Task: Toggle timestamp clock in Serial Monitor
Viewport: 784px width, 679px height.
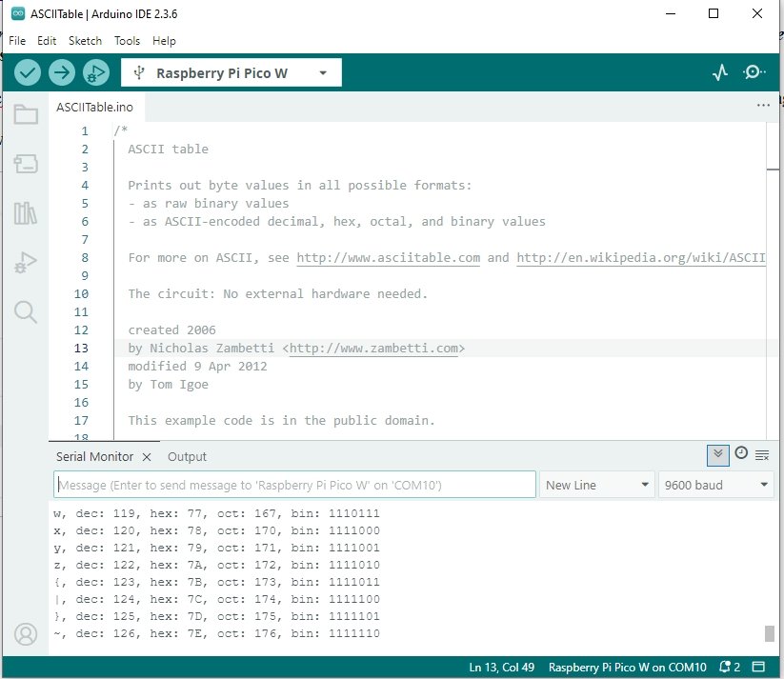Action: [741, 454]
